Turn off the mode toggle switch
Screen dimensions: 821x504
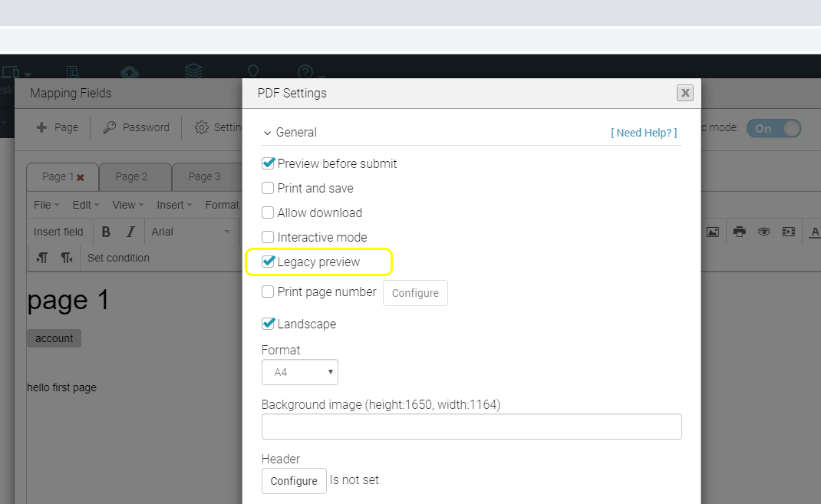[773, 128]
